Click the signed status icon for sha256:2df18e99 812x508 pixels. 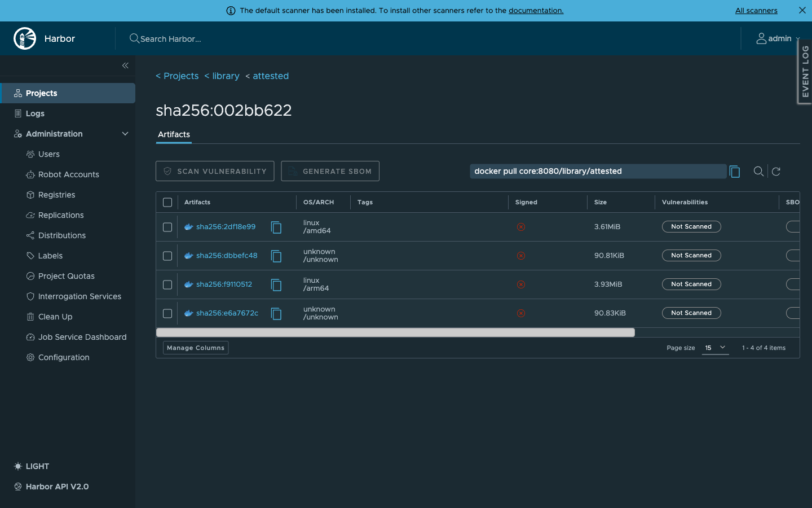pyautogui.click(x=521, y=227)
